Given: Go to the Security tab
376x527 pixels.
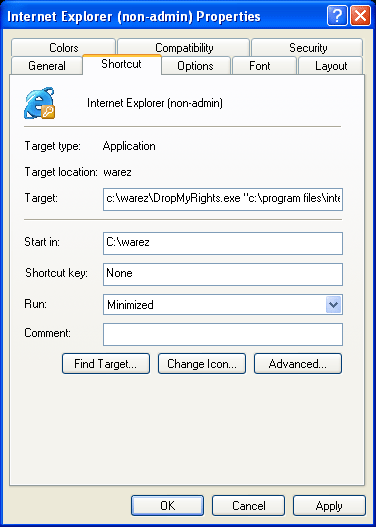Looking at the screenshot, I should [307, 48].
